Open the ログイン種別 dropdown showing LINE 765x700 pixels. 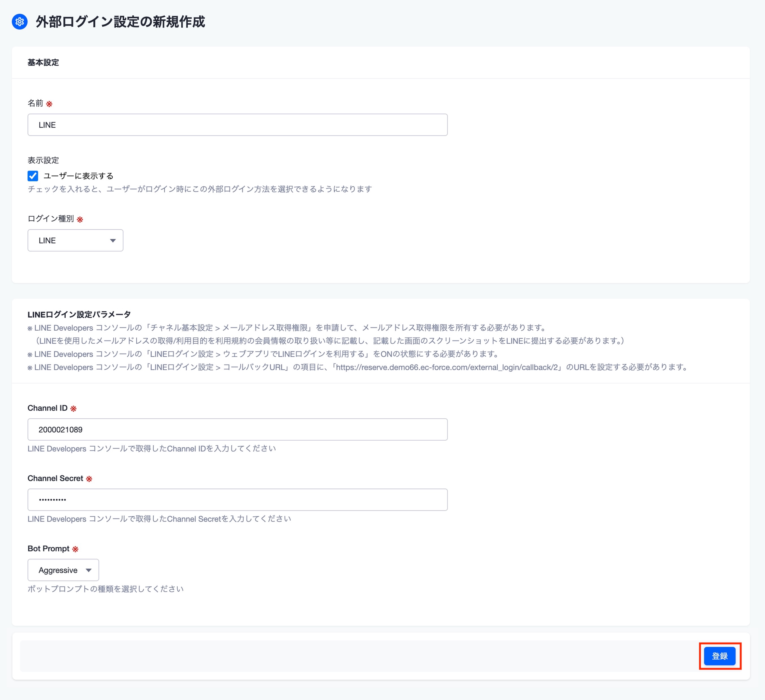click(75, 240)
